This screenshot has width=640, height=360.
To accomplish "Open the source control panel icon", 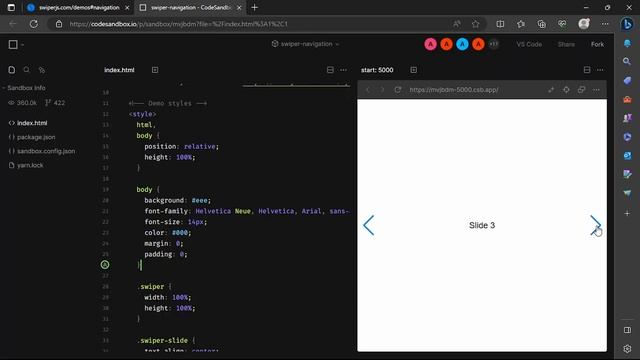I will click(x=42, y=70).
